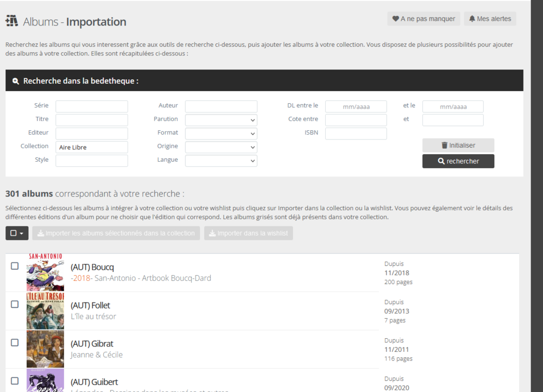Click the Albums Importation books icon
Image resolution: width=543 pixels, height=392 pixels.
[x=12, y=21]
